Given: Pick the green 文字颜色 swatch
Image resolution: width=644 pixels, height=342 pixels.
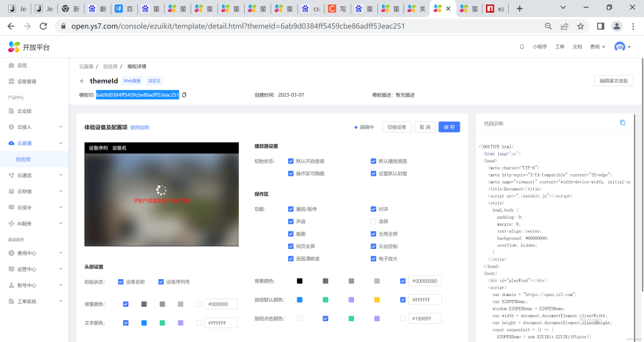Looking at the screenshot, I should coord(162,323).
